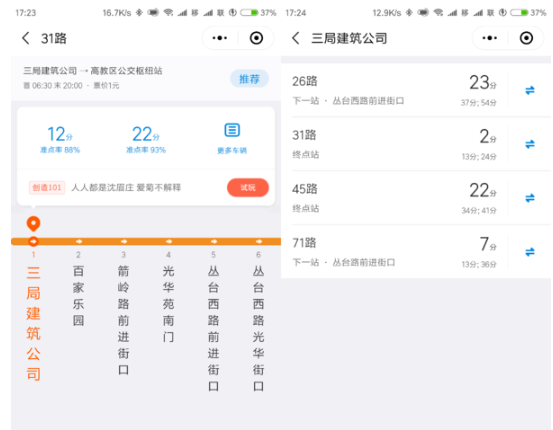Open 更多车辆 list icon
This screenshot has width=553, height=430.
[x=232, y=130]
